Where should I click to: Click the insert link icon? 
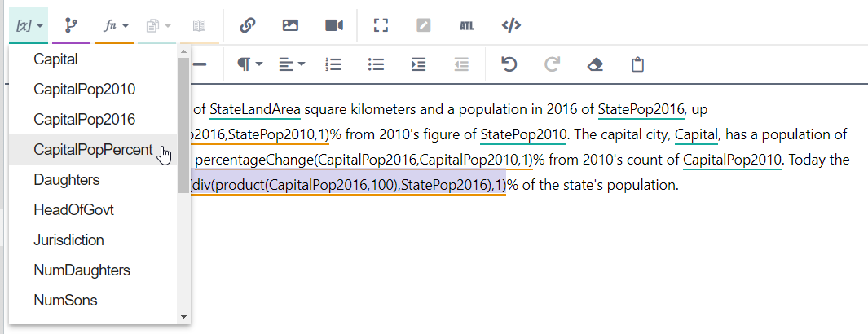coord(248,25)
